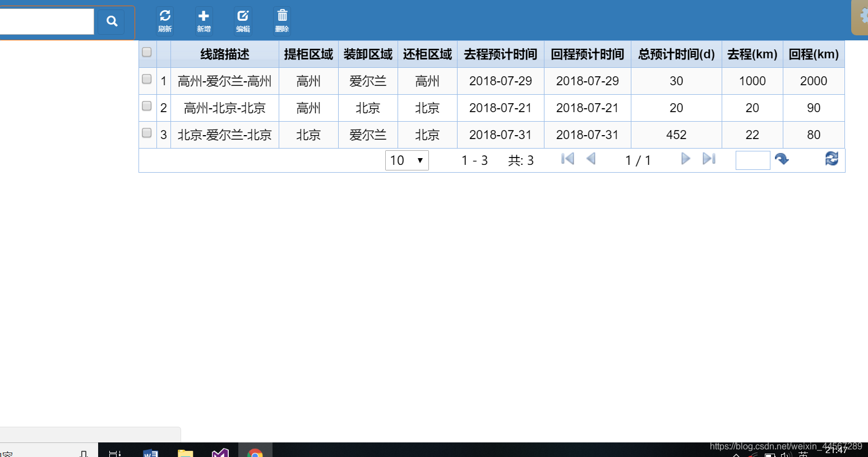Screen dimensions: 868x457
Task: Click the 回程 distance cell 90
Action: (814, 108)
